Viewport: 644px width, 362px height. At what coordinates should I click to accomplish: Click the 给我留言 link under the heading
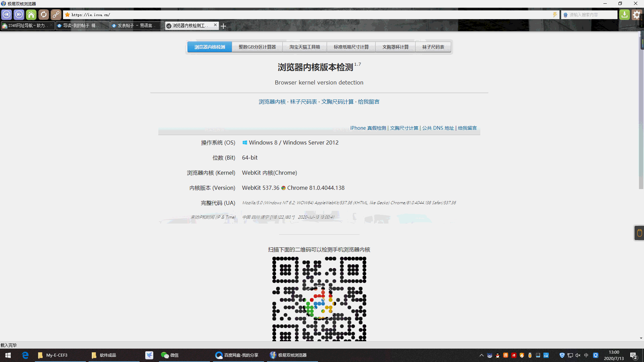click(369, 102)
